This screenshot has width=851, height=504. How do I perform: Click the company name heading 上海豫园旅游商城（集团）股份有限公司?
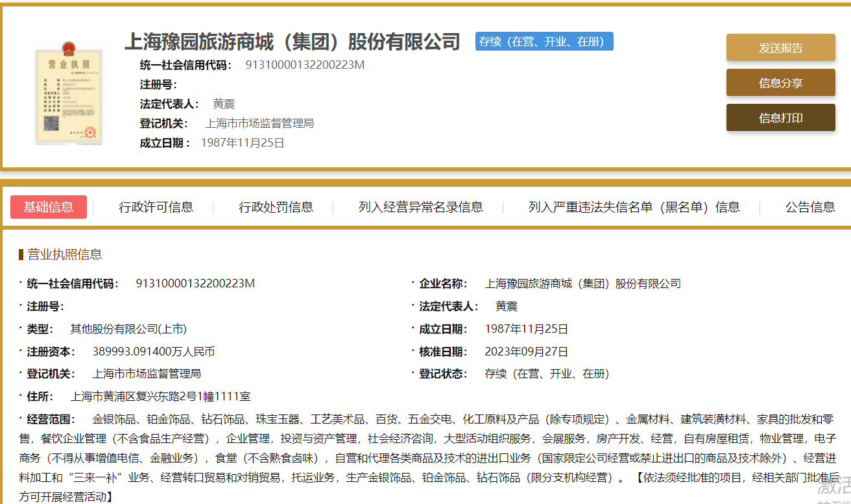(293, 42)
